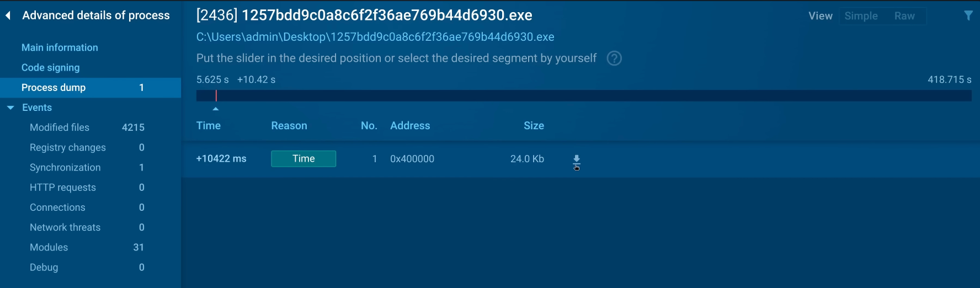This screenshot has width=980, height=288.
Task: Open Synchronization events list
Action: 65,167
